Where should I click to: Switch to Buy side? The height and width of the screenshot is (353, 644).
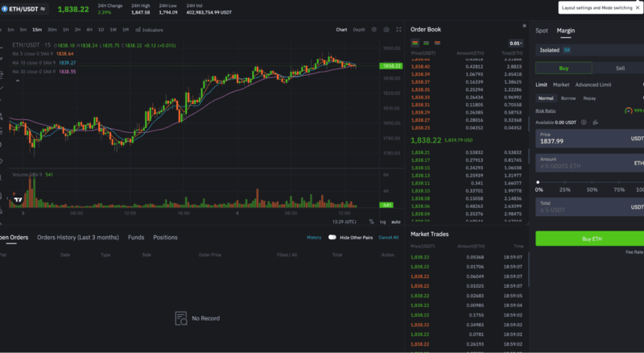coord(564,69)
